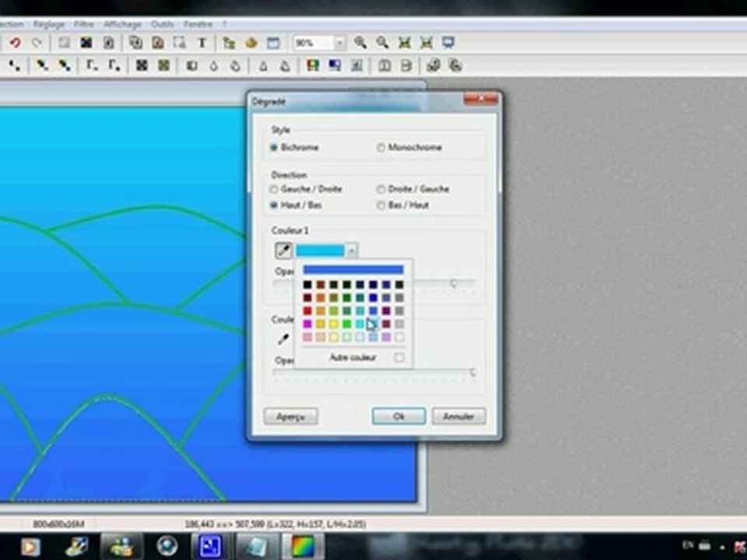Click the Flip horizontal icon

(384, 65)
